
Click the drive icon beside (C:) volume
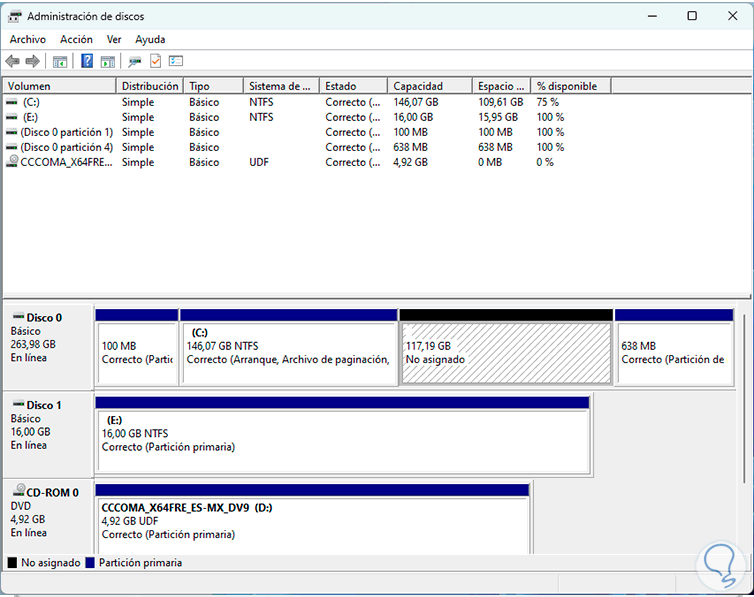(12, 102)
